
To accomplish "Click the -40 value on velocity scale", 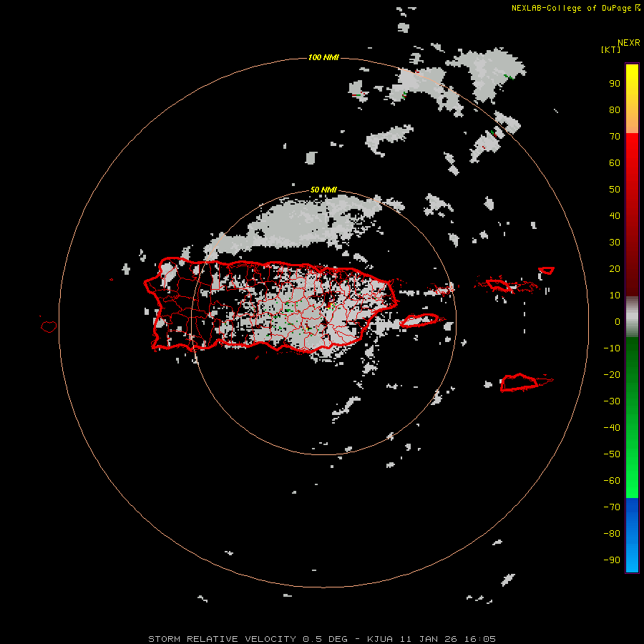I will [612, 428].
